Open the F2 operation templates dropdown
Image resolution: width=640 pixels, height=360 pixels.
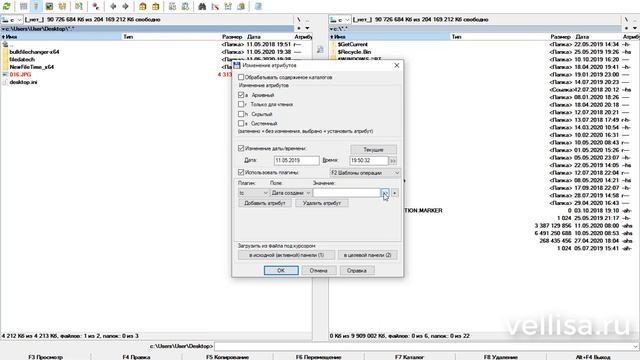[x=365, y=173]
